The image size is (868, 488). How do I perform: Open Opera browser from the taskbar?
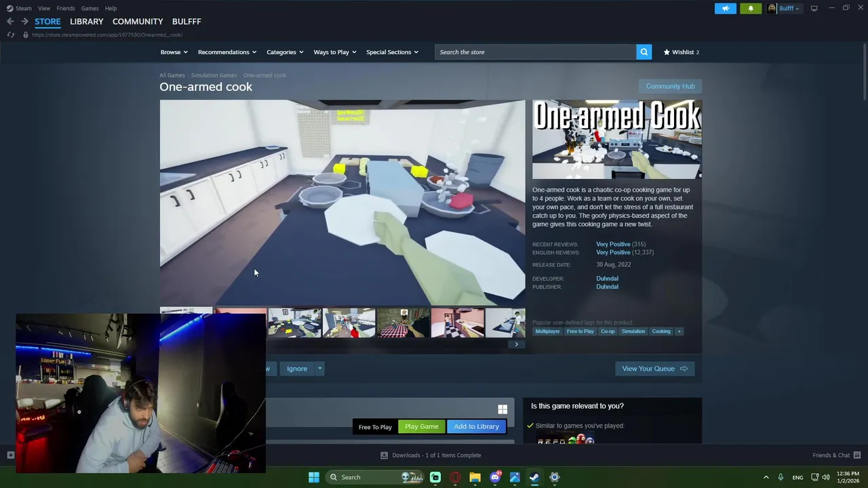(455, 477)
